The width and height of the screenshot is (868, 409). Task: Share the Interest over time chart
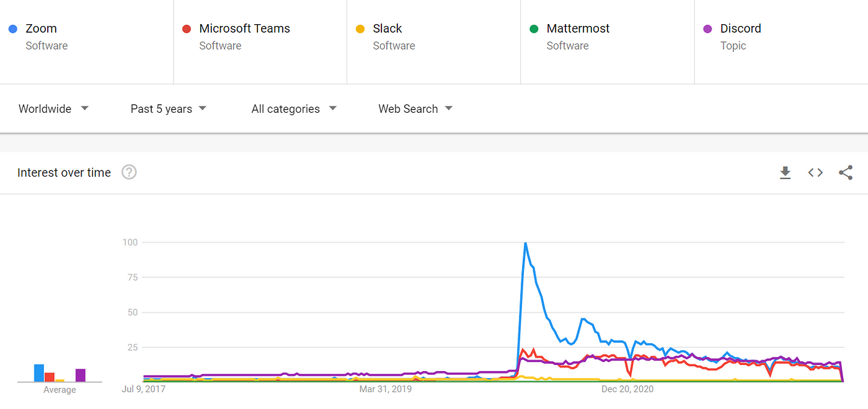pyautogui.click(x=846, y=173)
